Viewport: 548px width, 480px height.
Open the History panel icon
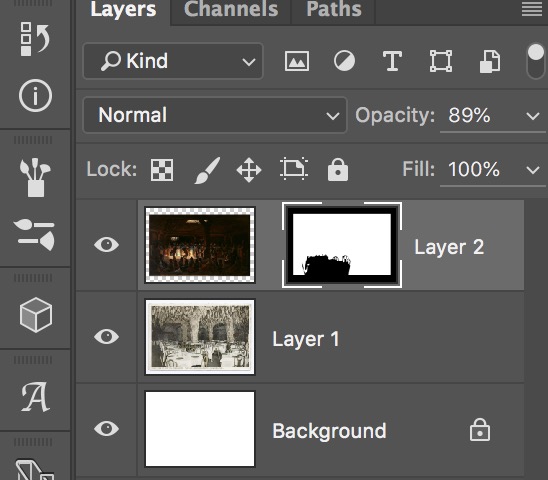pyautogui.click(x=35, y=39)
